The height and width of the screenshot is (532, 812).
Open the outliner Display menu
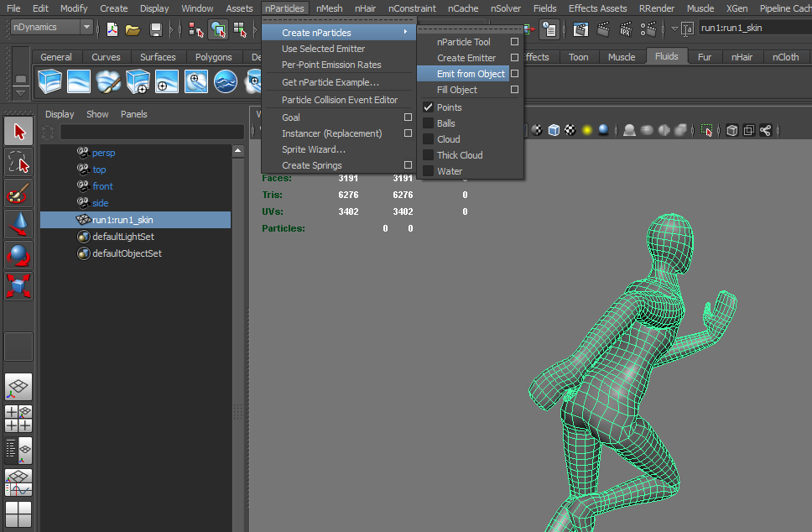pos(60,114)
